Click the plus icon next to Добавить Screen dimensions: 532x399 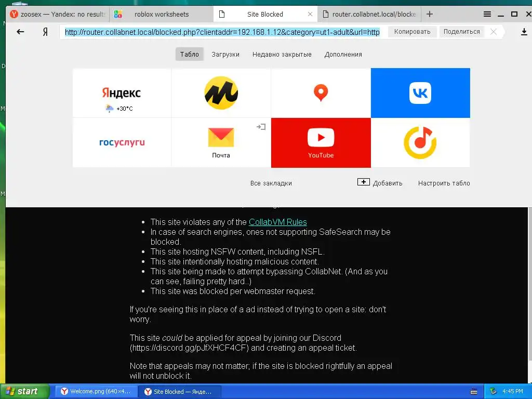[x=363, y=182]
